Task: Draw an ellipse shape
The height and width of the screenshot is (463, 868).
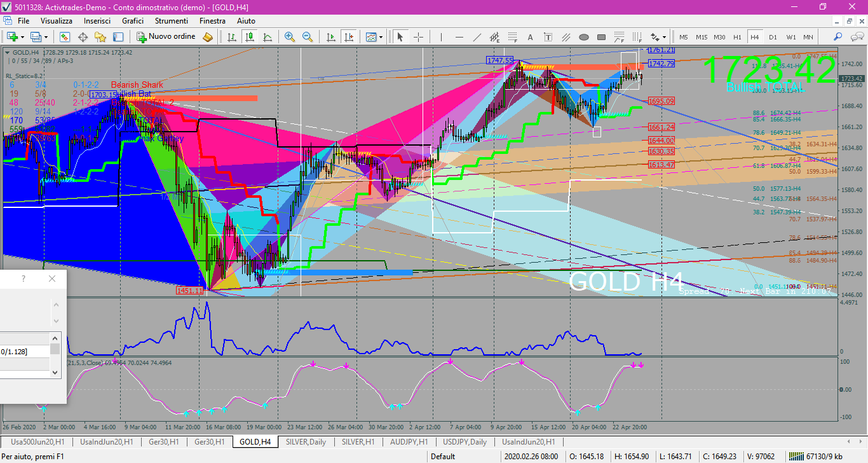Action: (583, 37)
